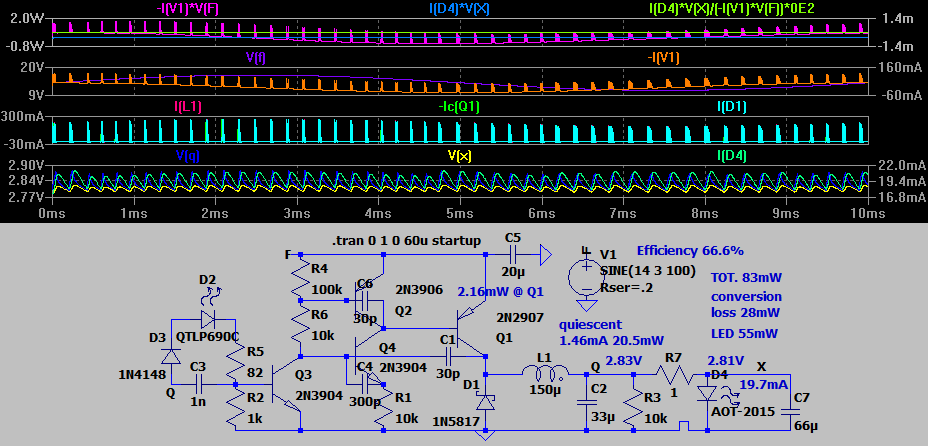Click the D1 Schottky diode symbol

[485, 401]
